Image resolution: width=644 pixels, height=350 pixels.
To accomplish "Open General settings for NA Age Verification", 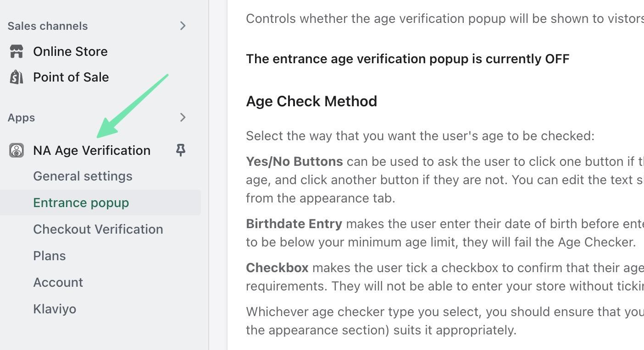I will tap(83, 176).
